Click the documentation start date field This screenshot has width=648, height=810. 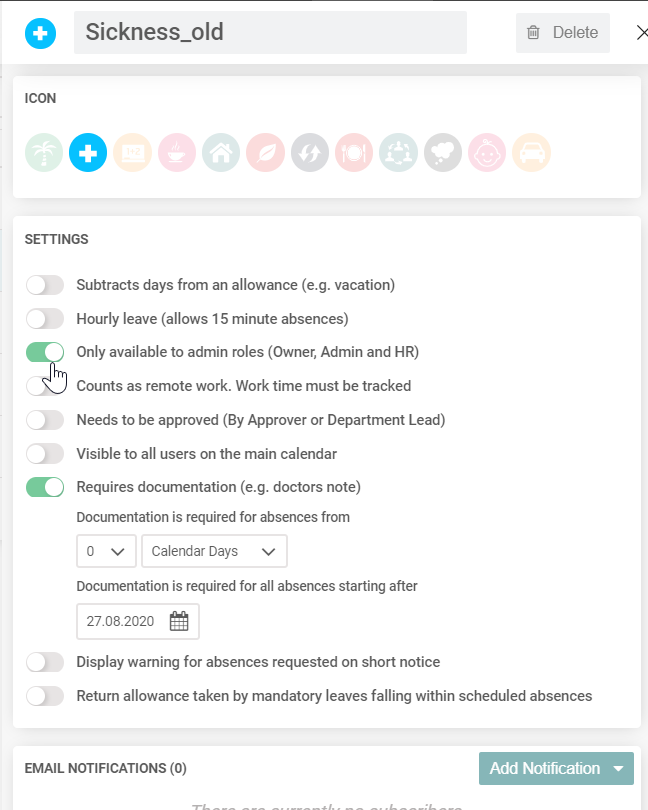(x=122, y=621)
